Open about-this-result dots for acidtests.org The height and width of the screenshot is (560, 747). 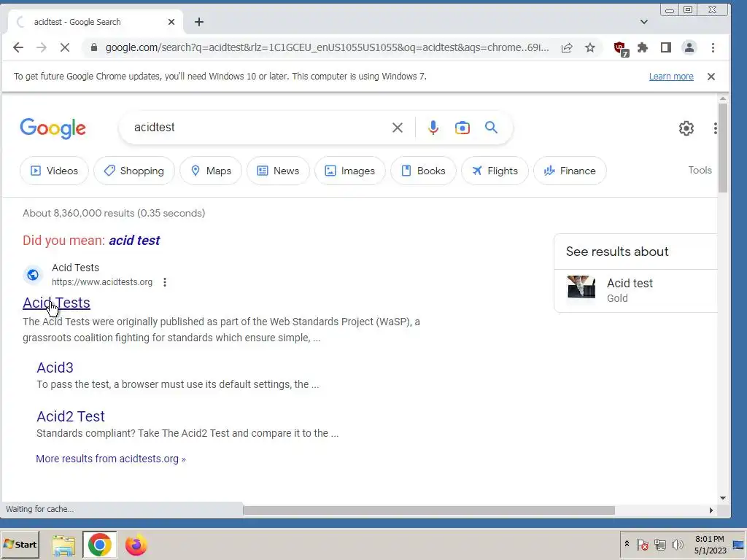165,282
